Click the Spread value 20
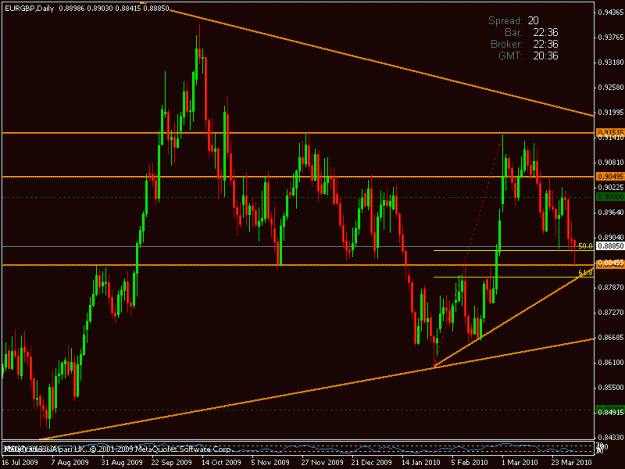The height and width of the screenshot is (469, 625). (x=533, y=20)
